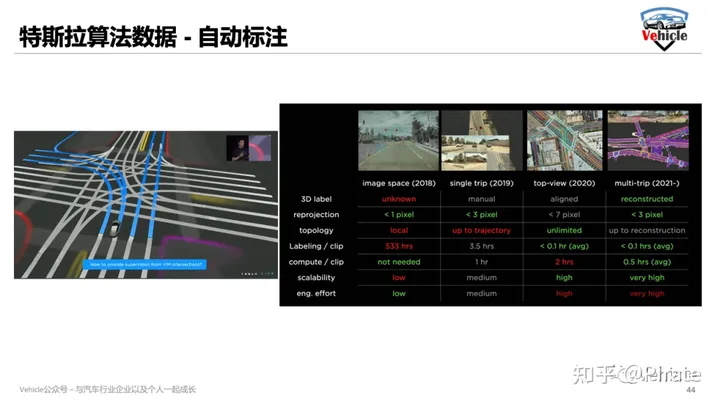The image size is (720, 404).
Task: Click the Vehicle logo in the corner
Action: 664,29
